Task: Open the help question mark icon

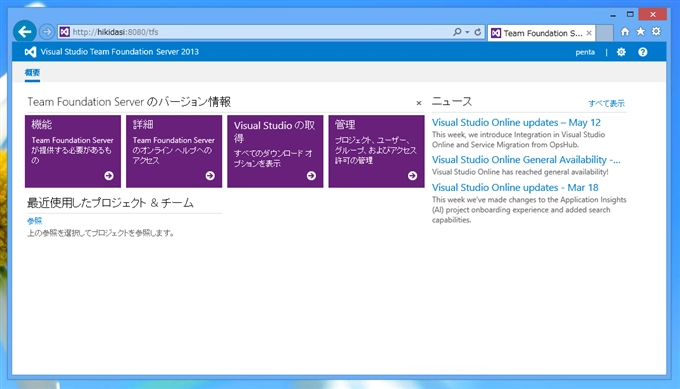Action: pos(643,52)
